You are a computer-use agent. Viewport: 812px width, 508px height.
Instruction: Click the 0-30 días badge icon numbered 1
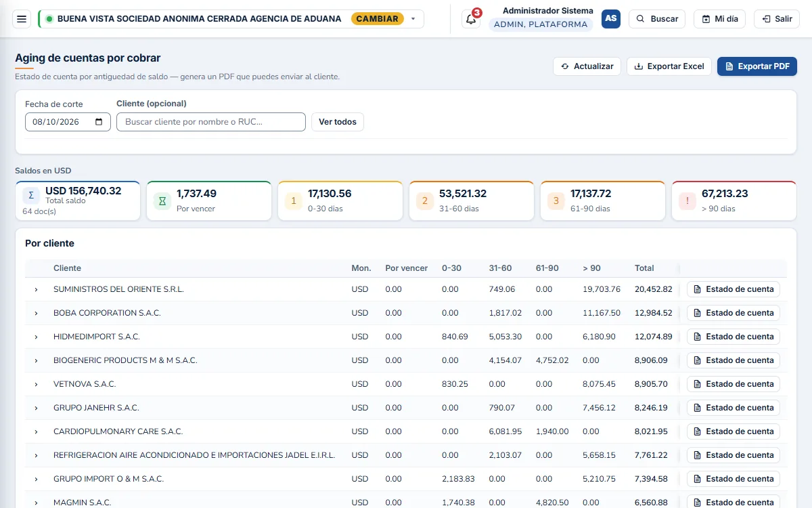pyautogui.click(x=294, y=201)
